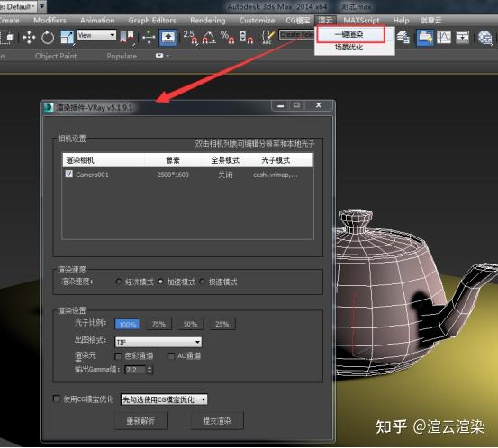Choose 一键渲染 from the dropdown menu
Viewport: 498px width, 448px height.
[x=349, y=34]
